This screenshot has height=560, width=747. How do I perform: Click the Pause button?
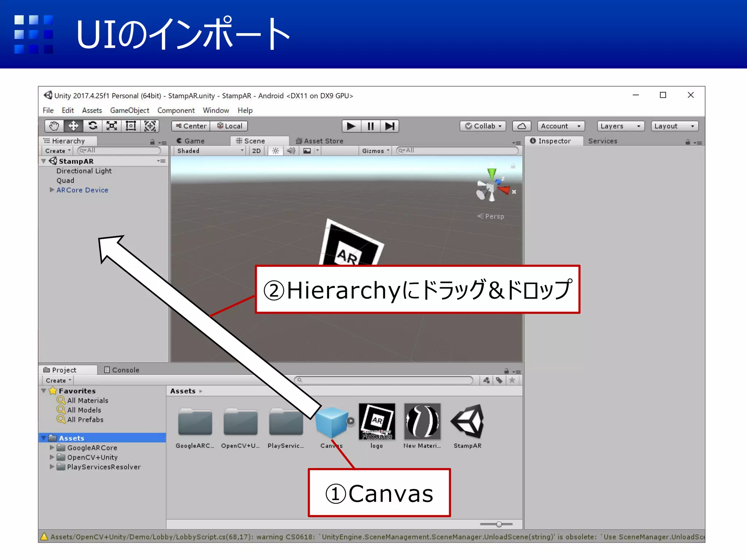(371, 126)
